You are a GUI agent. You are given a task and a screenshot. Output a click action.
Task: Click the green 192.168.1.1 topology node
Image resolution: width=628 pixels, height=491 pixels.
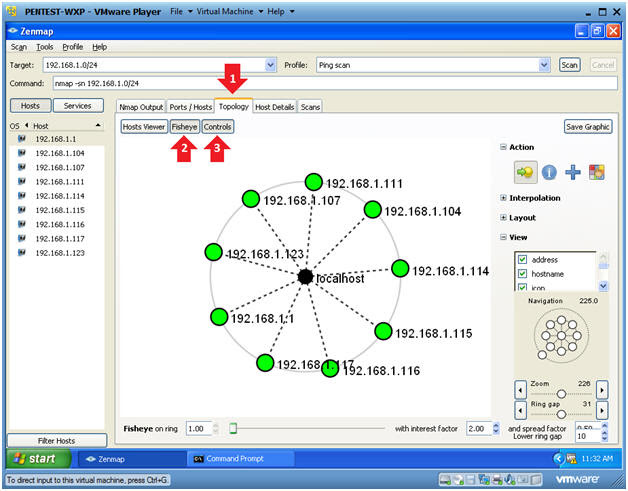tap(219, 316)
